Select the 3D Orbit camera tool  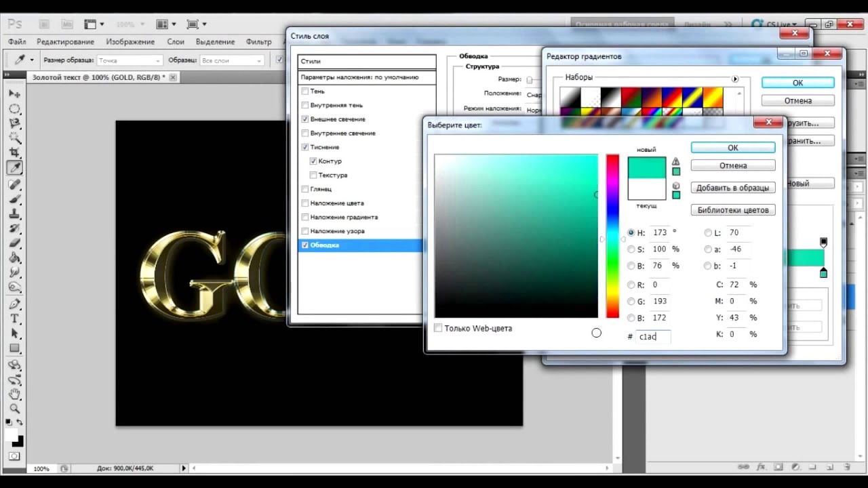[14, 380]
